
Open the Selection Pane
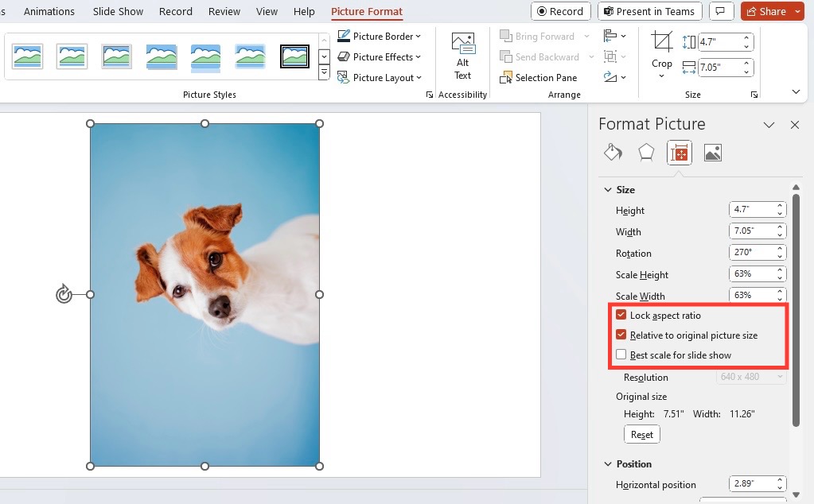tap(539, 78)
